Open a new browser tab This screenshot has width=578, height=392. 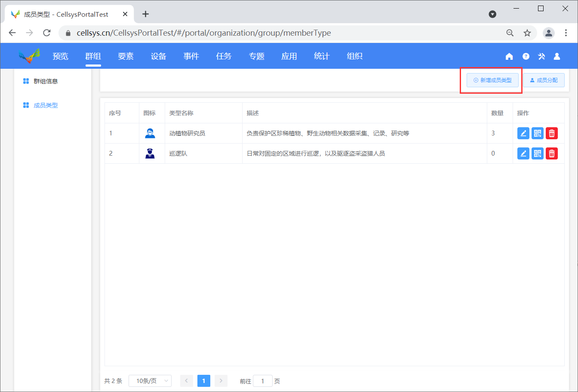145,14
